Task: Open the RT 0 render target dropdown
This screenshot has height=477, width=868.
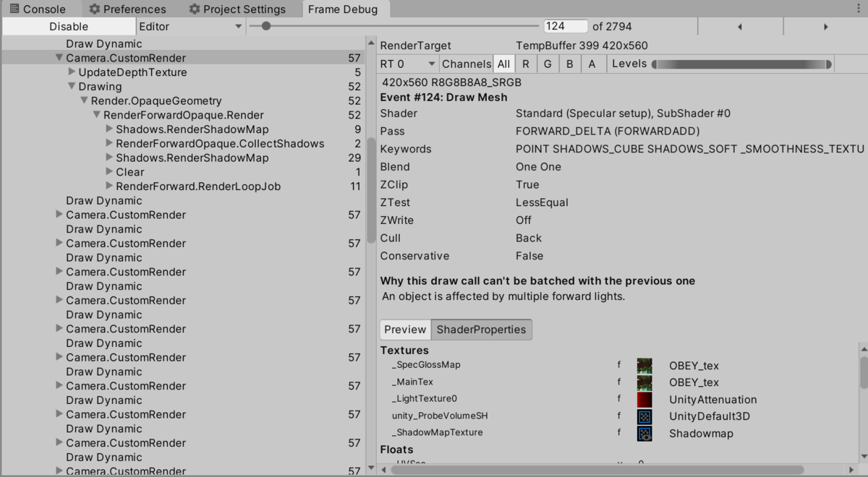Action: click(408, 64)
